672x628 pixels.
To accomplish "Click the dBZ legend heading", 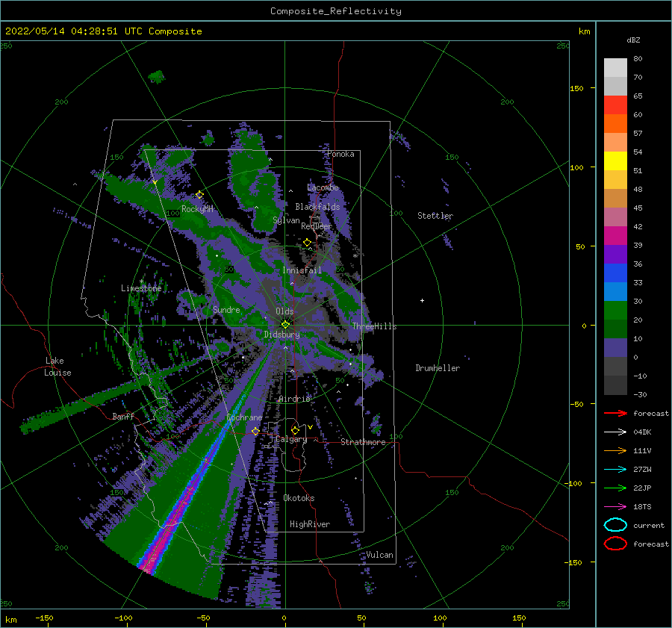I will 633,40.
